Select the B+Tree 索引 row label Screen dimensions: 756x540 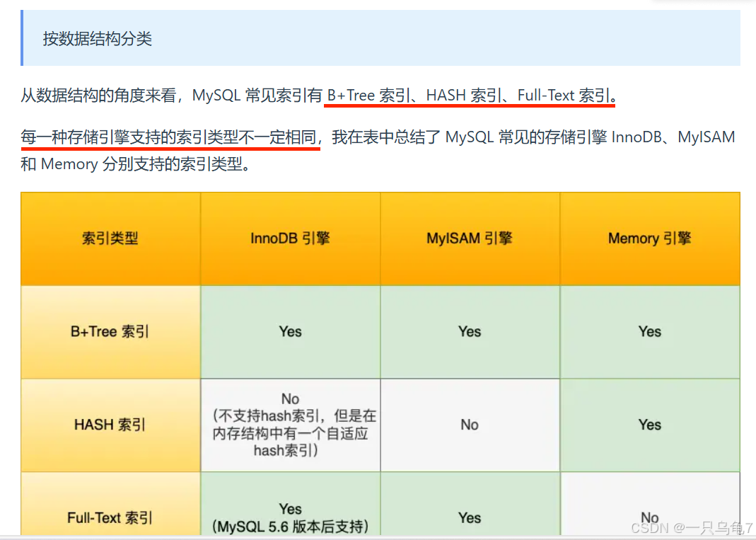tap(110, 331)
